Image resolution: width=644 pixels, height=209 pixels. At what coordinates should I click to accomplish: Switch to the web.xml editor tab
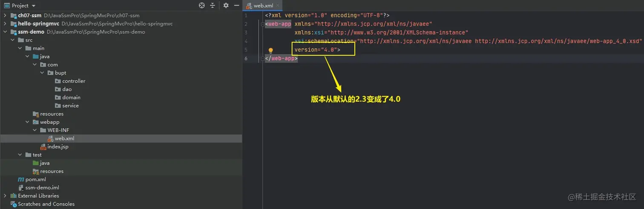click(x=263, y=6)
